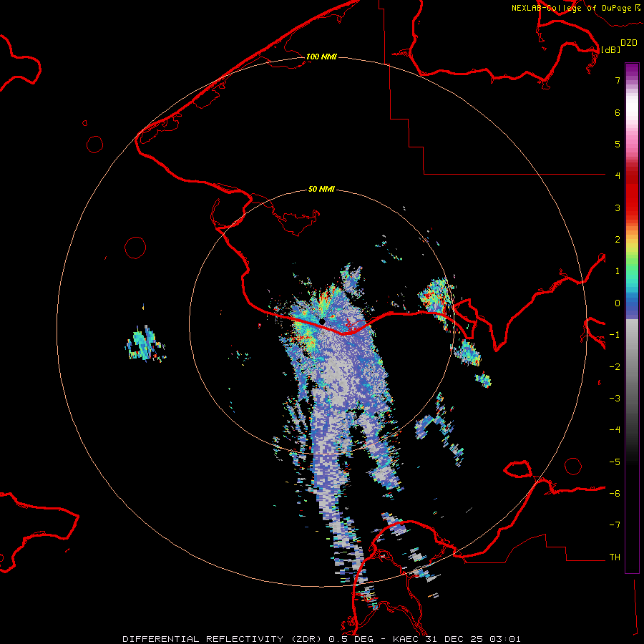Select the -4 value on color scale
The height and width of the screenshot is (644, 644).
coord(615,430)
